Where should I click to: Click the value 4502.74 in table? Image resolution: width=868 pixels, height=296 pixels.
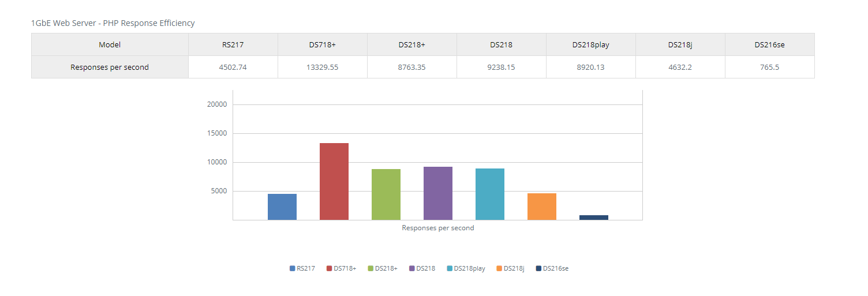point(233,67)
